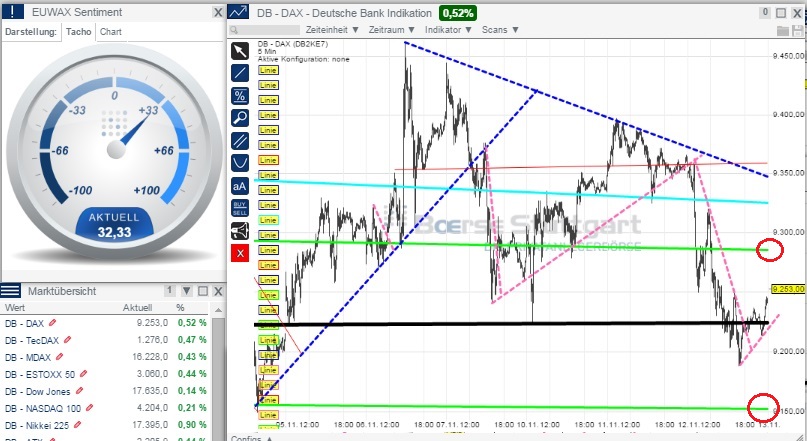Click pencil icon next to DB - NASDAQ 100
This screenshot has height=441, width=807.
(x=90, y=408)
